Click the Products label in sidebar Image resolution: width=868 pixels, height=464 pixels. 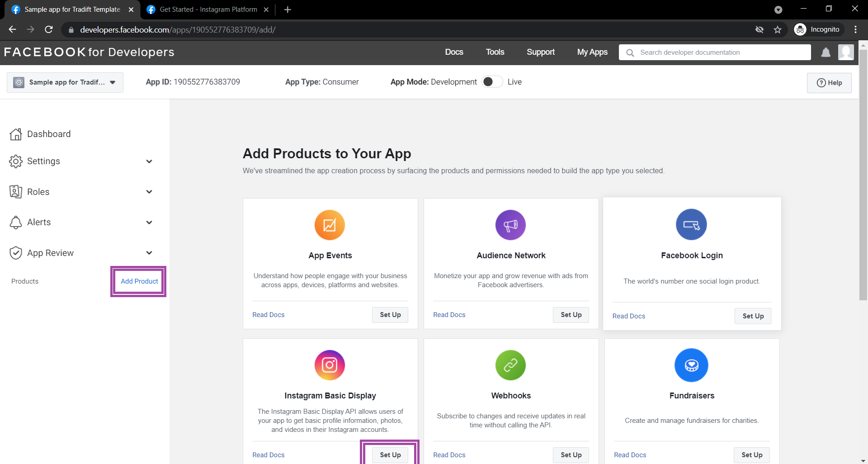click(x=25, y=281)
